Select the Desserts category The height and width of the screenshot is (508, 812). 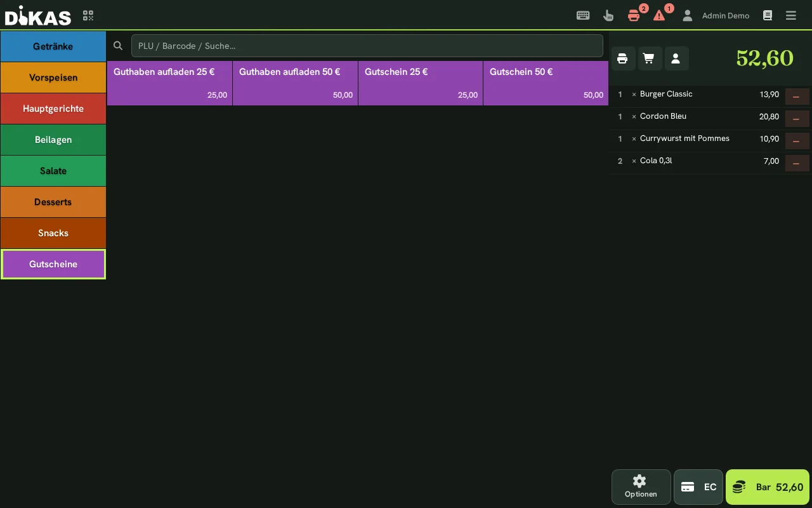[53, 202]
